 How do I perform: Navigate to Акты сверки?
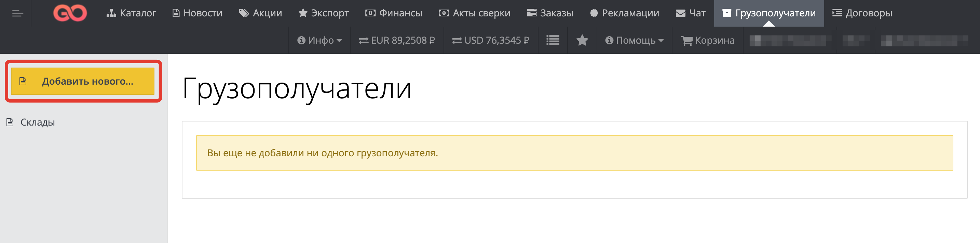(474, 13)
